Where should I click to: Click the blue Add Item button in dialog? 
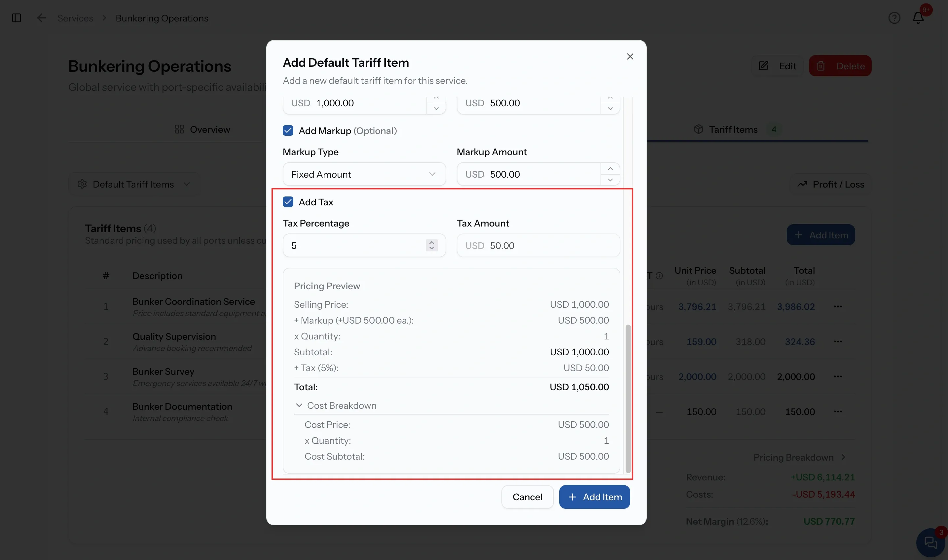[594, 497]
